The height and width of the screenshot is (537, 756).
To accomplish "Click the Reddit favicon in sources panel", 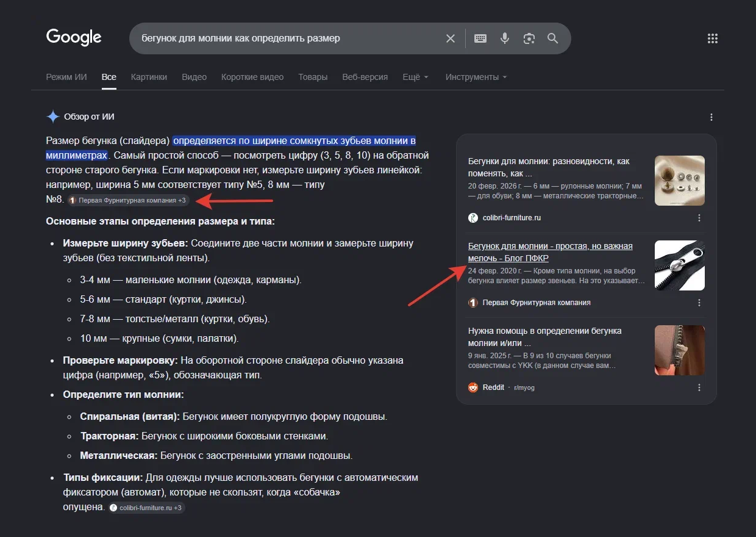I will click(x=473, y=387).
